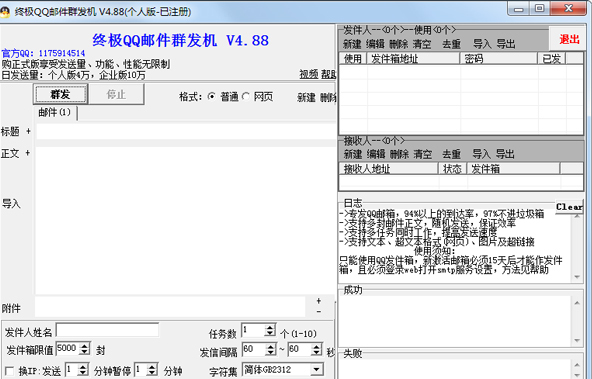Click 删除 in the 发件人 toolbar
The width and height of the screenshot is (592, 379).
pyautogui.click(x=399, y=44)
